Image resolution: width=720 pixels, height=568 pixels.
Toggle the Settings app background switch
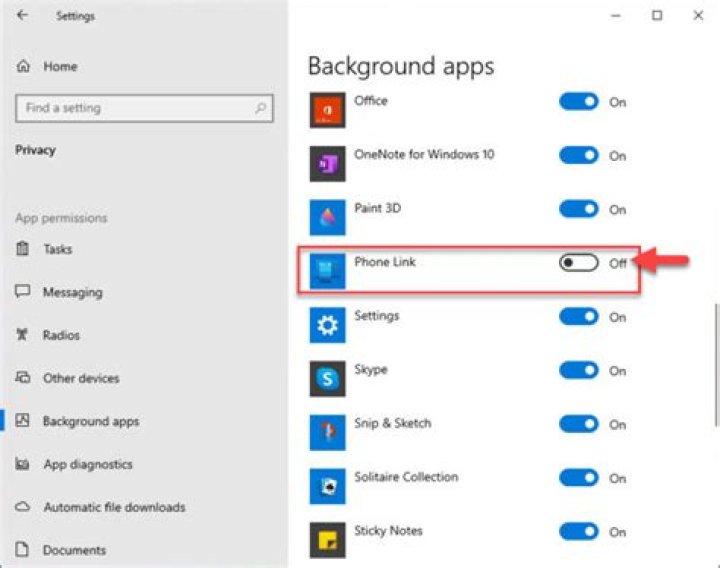pyautogui.click(x=579, y=316)
